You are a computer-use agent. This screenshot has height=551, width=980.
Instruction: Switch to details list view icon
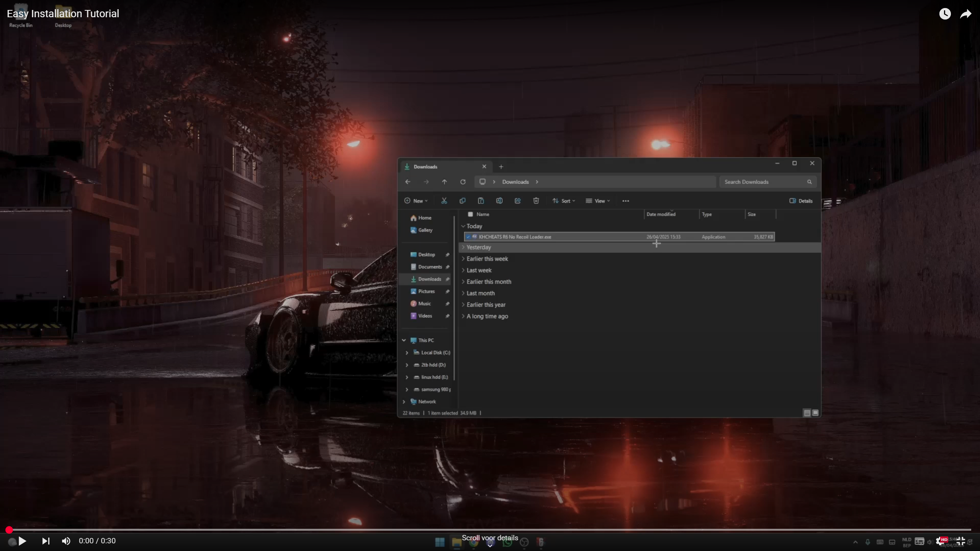coord(807,413)
